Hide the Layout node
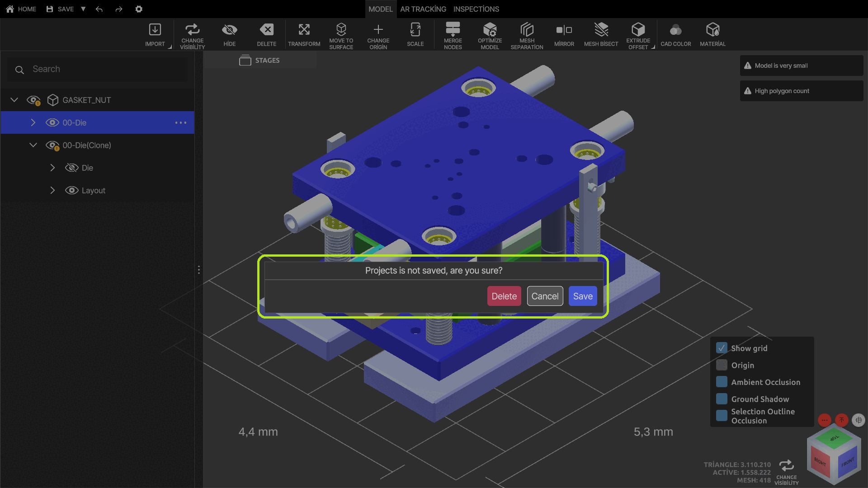 click(x=72, y=190)
